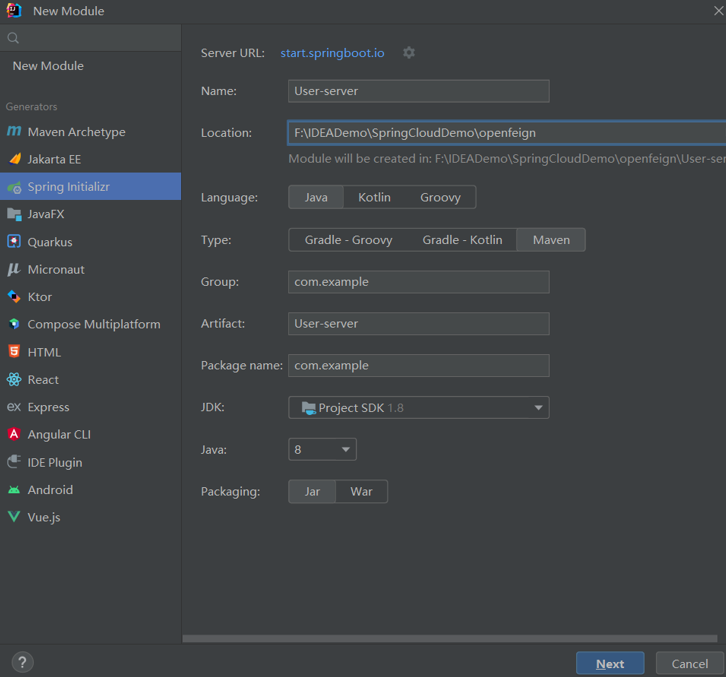Screen dimensions: 726x677
Task: Select the Jakarta EE generator icon
Action: click(14, 159)
